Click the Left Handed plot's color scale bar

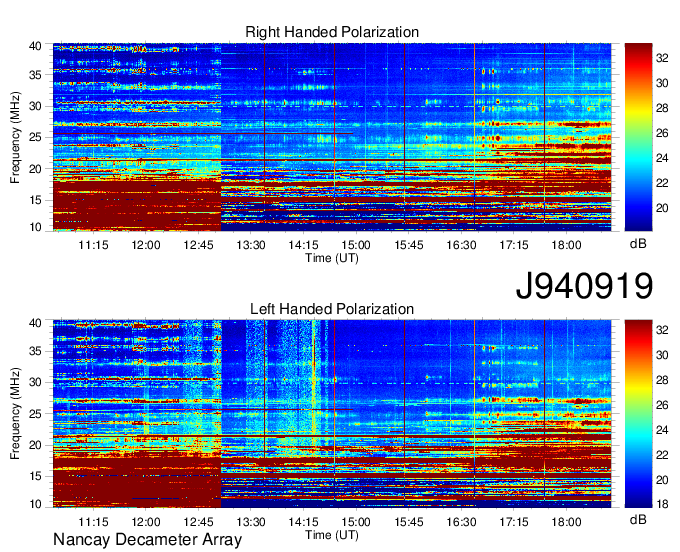tap(638, 414)
